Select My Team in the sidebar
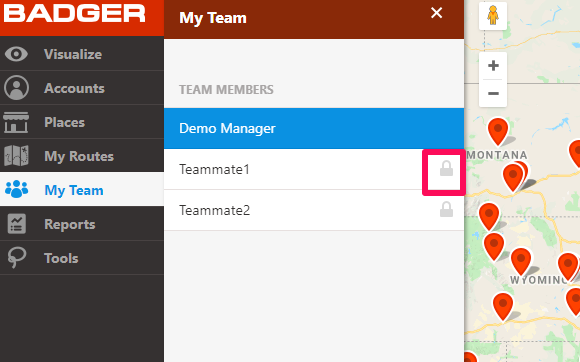Image resolution: width=580 pixels, height=362 pixels. (x=82, y=189)
